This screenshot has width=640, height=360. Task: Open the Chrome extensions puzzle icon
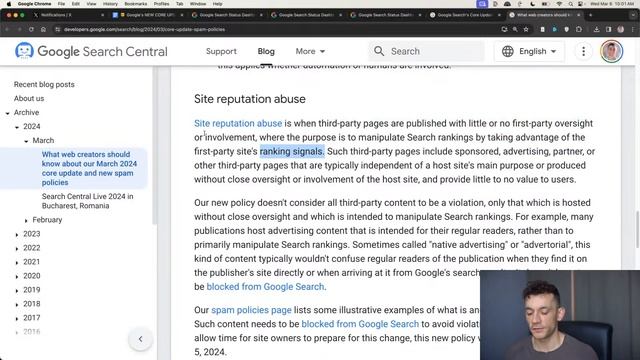(579, 29)
